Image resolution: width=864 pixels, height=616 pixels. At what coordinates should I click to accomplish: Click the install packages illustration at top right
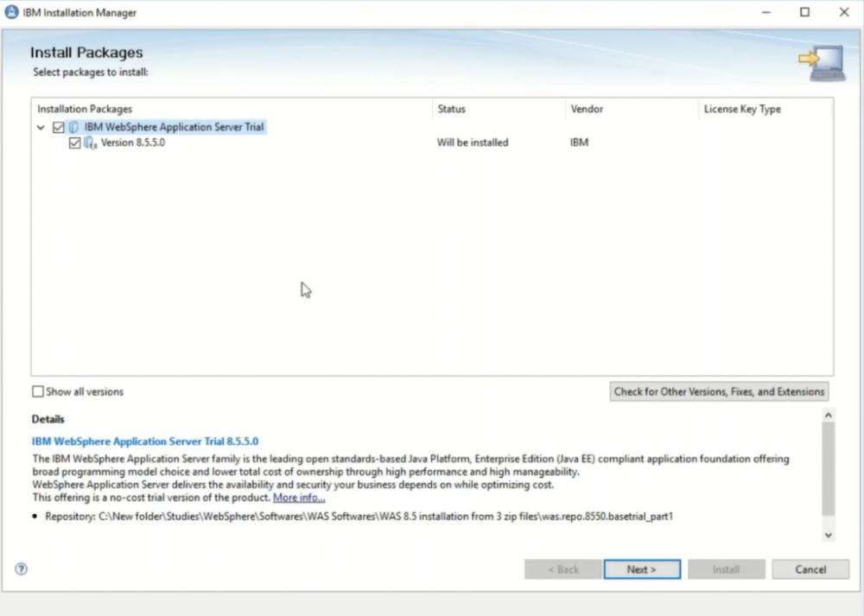pos(820,60)
